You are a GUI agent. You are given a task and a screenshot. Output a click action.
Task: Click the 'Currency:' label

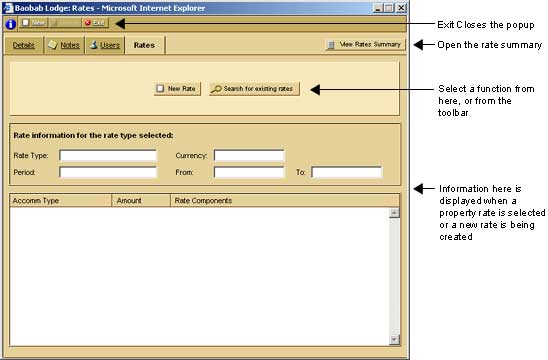tap(191, 156)
